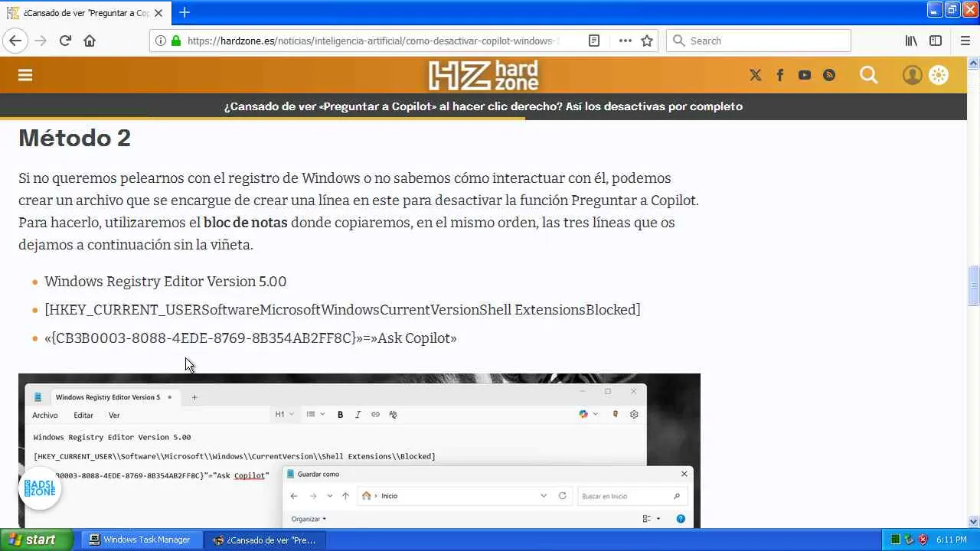Toggle the light/dark theme sun button

[939, 75]
